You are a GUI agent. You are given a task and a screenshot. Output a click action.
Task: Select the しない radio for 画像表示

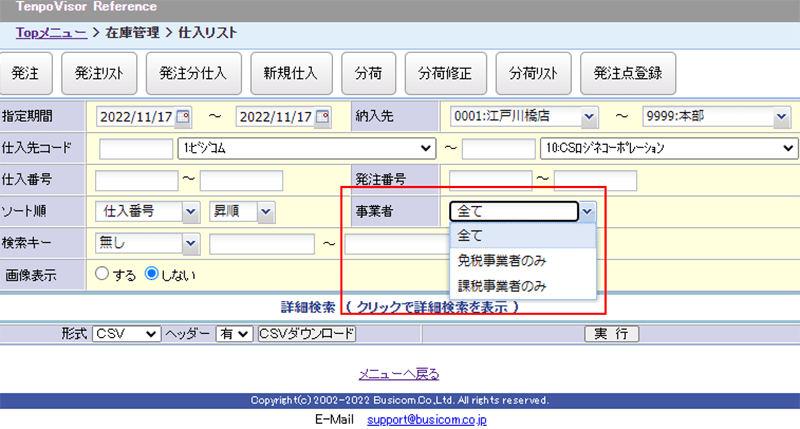point(152,273)
